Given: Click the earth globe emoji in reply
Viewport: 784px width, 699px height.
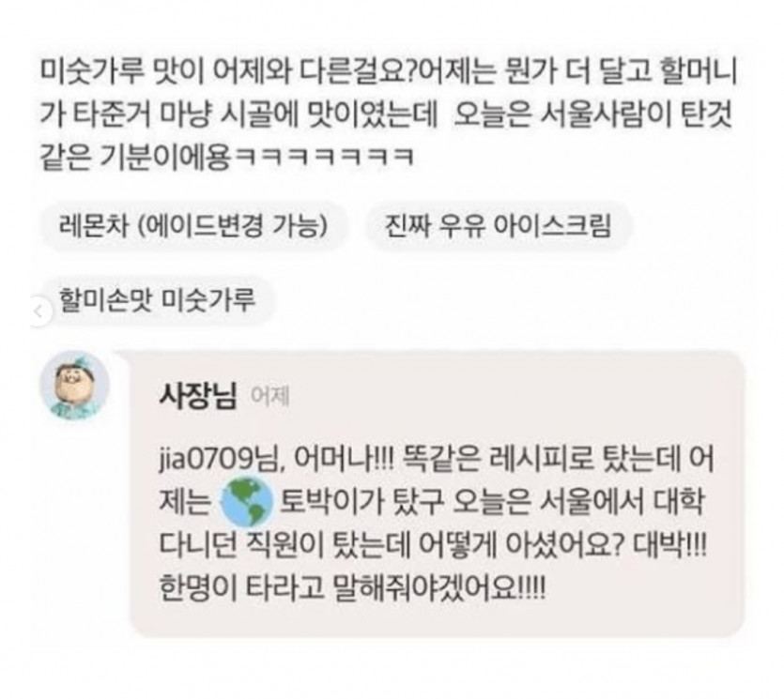Looking at the screenshot, I should pos(247,501).
